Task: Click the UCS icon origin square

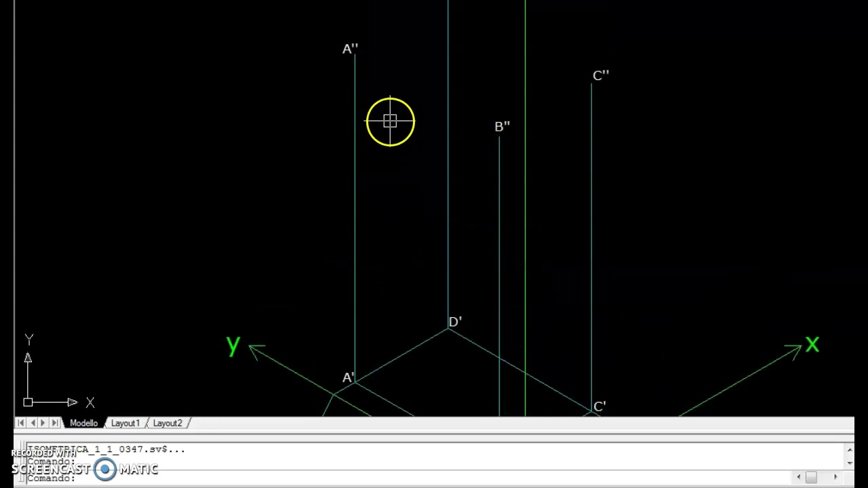Action: point(28,403)
